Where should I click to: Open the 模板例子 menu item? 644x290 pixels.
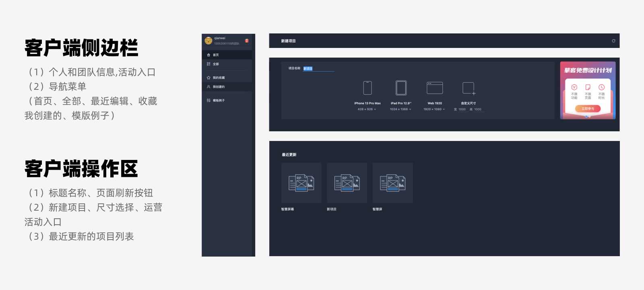[x=227, y=100]
